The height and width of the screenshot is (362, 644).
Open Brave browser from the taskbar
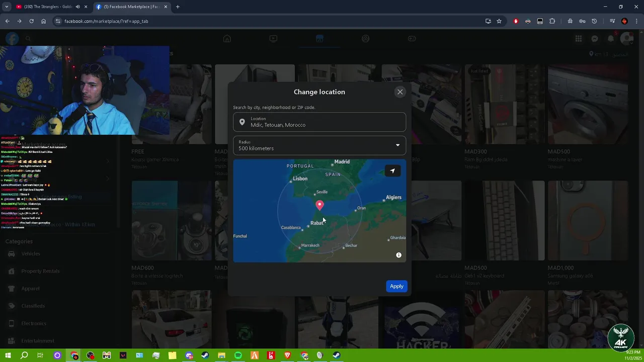[288, 355]
